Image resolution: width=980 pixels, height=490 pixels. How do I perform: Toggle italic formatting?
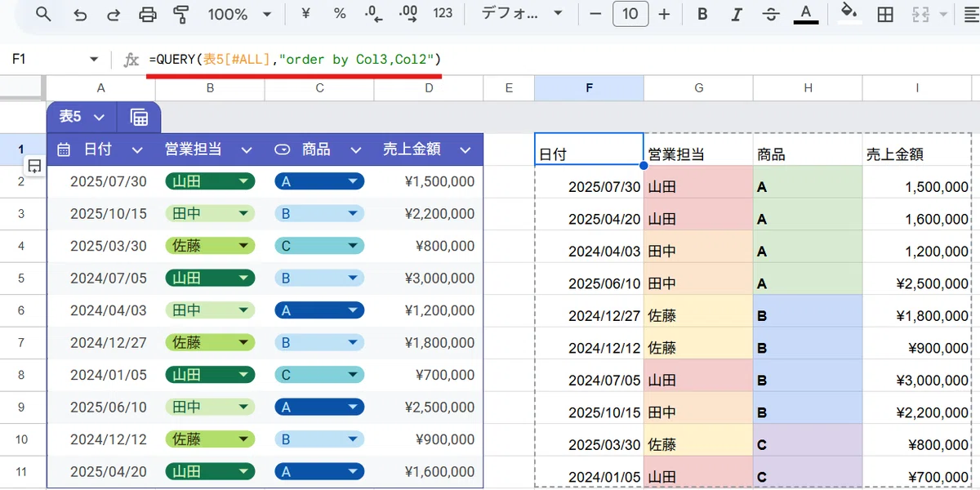click(x=737, y=15)
